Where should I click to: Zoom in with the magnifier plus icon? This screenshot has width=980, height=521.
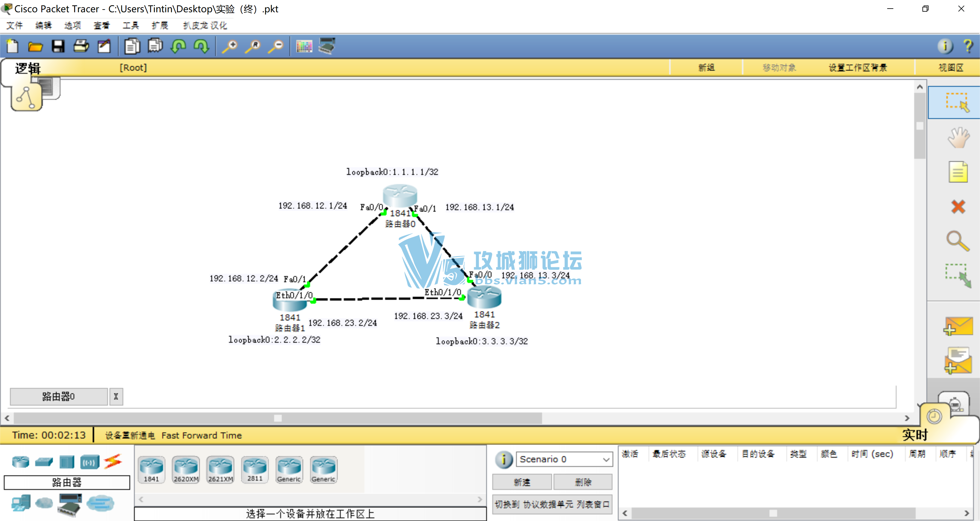[x=230, y=47]
